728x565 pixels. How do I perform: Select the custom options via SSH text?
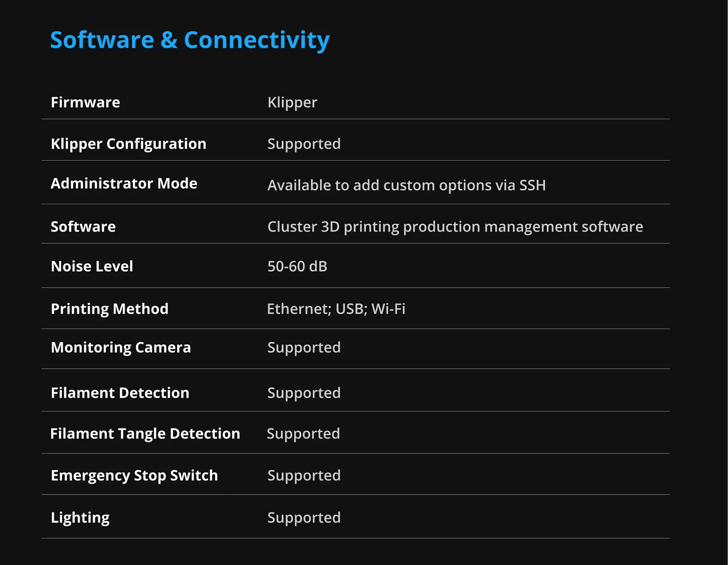click(x=406, y=185)
